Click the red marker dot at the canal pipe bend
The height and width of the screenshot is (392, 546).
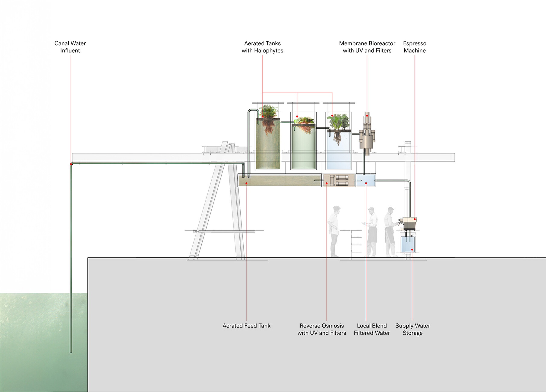71,164
